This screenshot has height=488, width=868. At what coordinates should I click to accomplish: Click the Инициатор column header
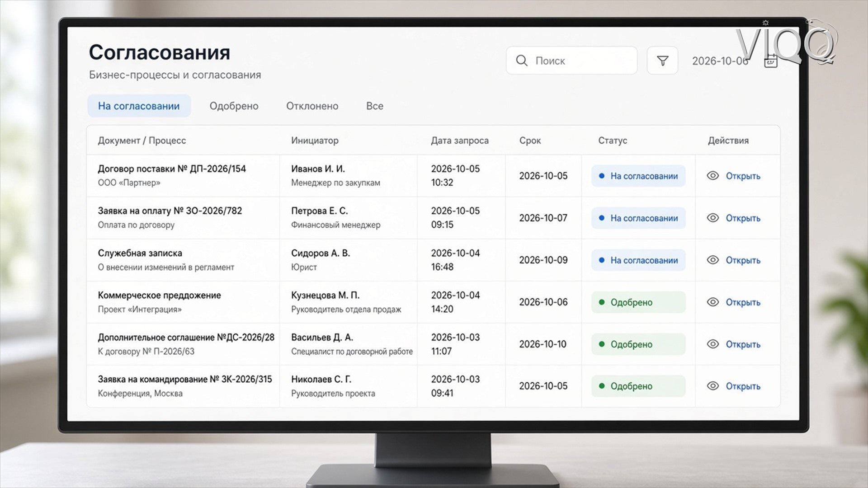click(315, 141)
